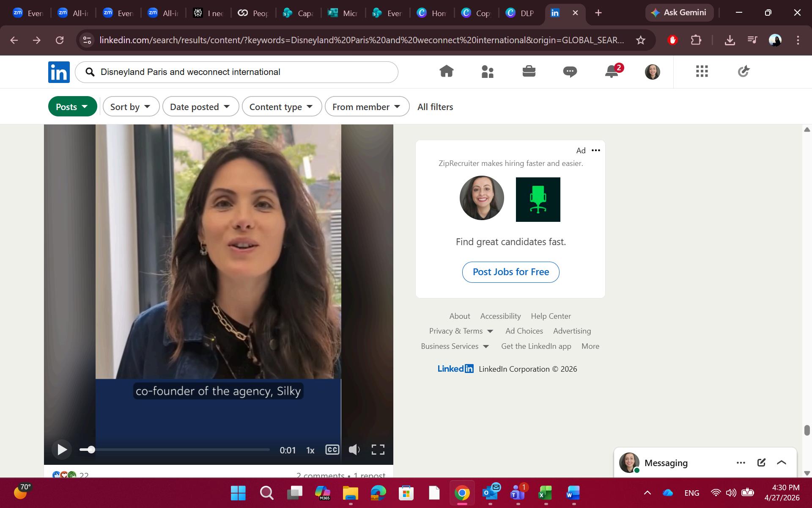Open LinkedIn Home feed icon
This screenshot has height=508, width=812.
[x=446, y=72]
